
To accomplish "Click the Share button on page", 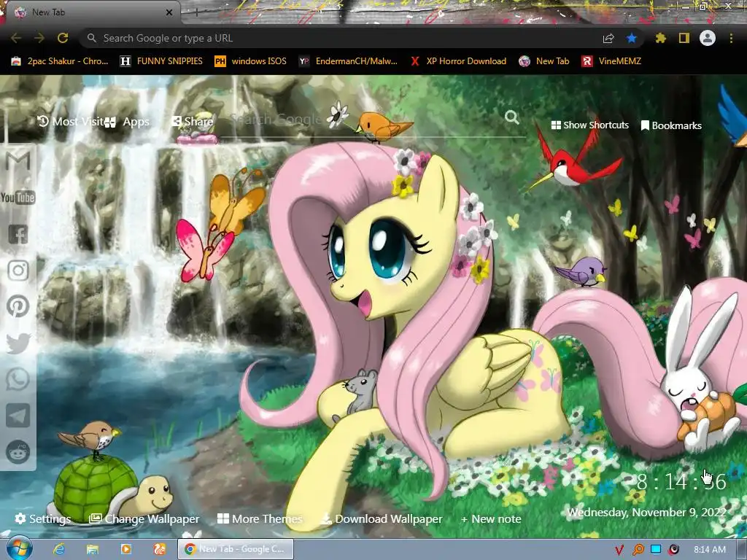I will coord(192,122).
